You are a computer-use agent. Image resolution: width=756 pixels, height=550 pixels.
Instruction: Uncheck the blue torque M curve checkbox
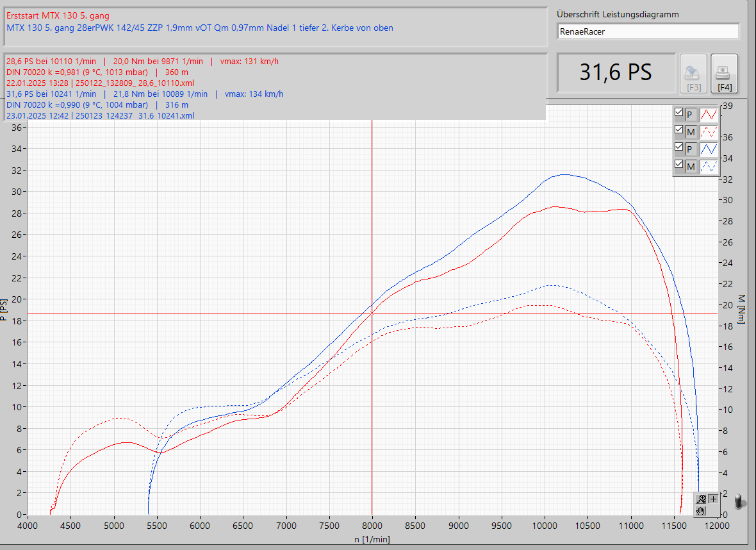point(679,165)
